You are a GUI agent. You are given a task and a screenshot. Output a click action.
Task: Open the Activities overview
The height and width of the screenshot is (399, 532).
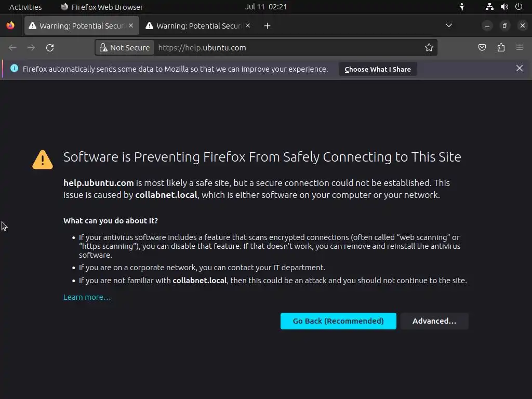(25, 7)
